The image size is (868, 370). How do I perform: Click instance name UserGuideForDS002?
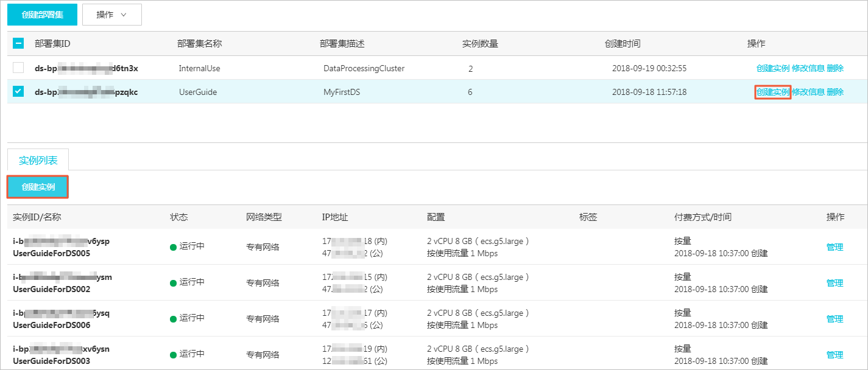click(52, 289)
